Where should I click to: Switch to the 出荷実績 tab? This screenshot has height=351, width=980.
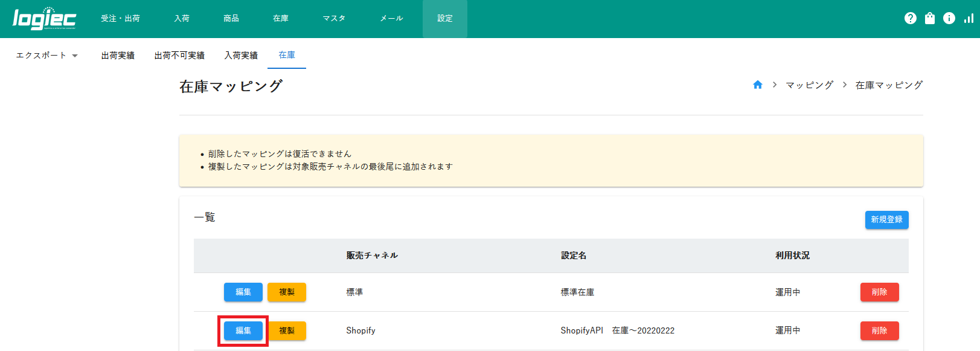[x=118, y=56]
